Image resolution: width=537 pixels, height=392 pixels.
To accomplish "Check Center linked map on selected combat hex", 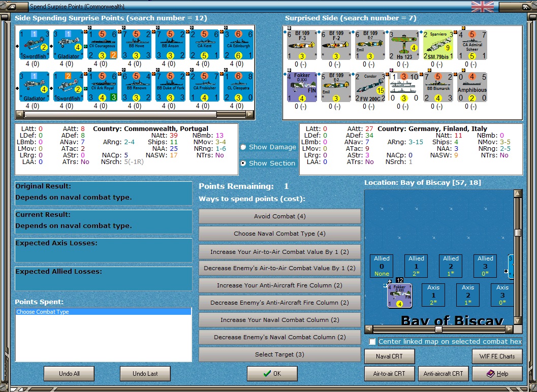I will [x=372, y=341].
